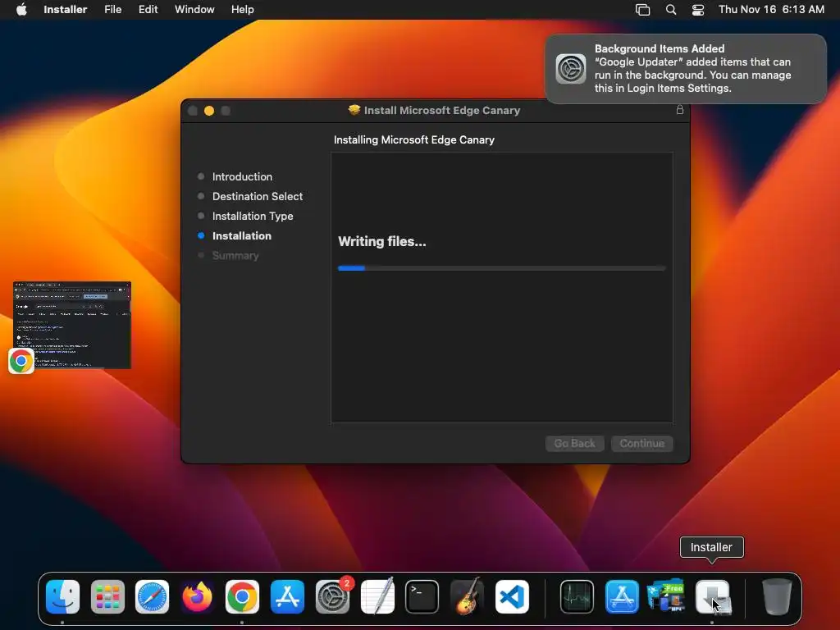Select the Introduction step in the sidebar

click(x=242, y=177)
